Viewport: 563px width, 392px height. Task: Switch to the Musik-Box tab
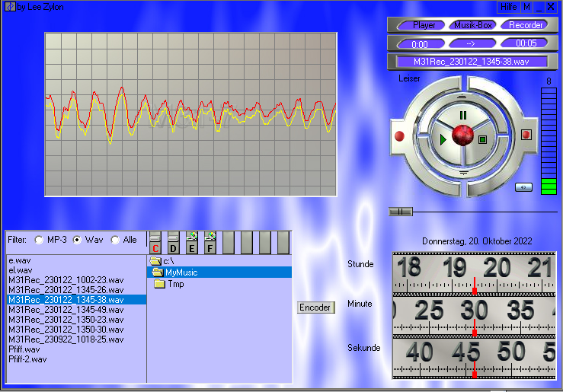coord(473,25)
